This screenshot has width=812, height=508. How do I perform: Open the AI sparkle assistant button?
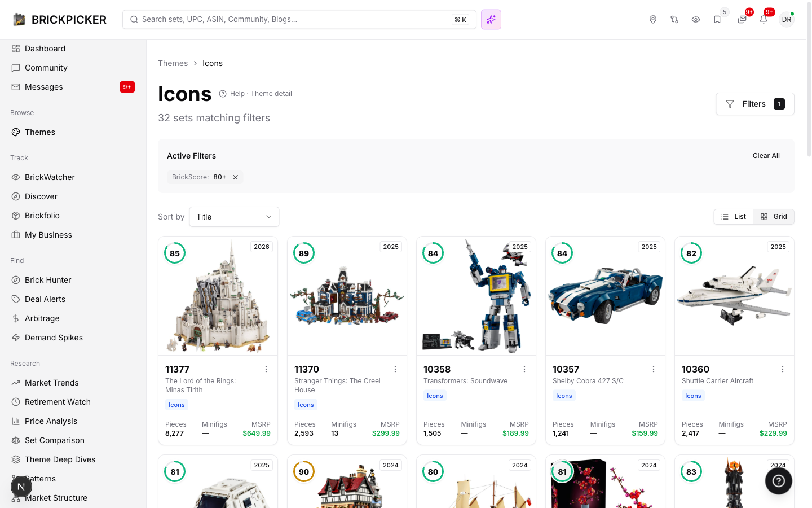click(491, 20)
